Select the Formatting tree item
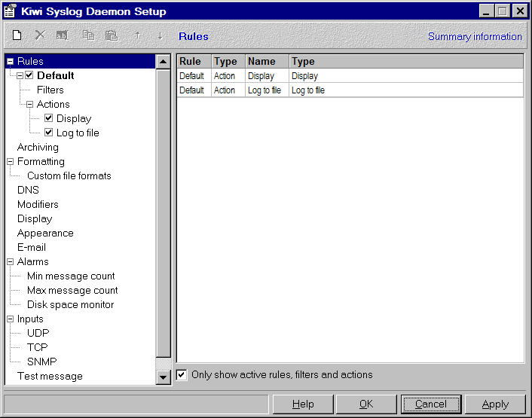This screenshot has height=418, width=532. tap(41, 161)
